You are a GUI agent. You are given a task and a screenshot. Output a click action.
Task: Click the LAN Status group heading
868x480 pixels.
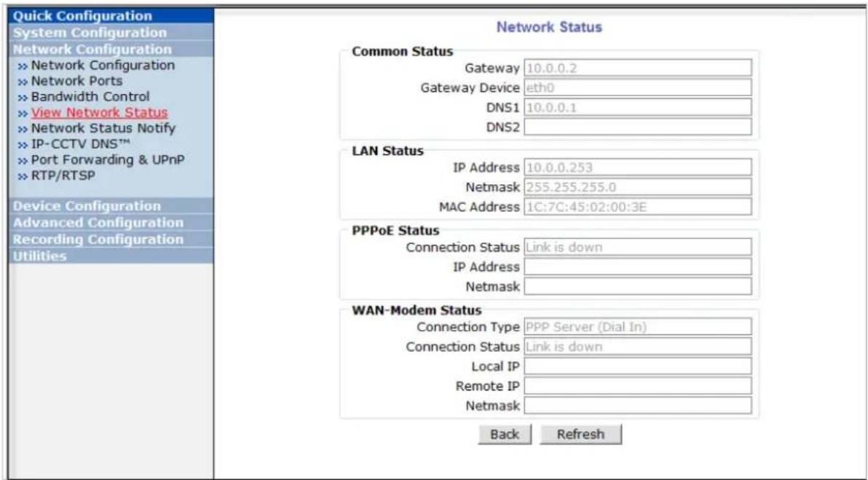coord(387,151)
